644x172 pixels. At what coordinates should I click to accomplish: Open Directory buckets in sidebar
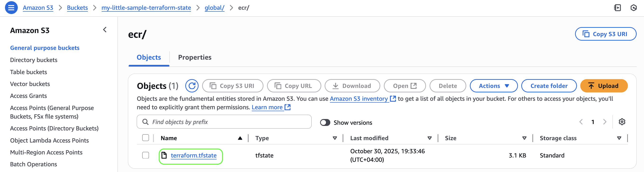(33, 60)
